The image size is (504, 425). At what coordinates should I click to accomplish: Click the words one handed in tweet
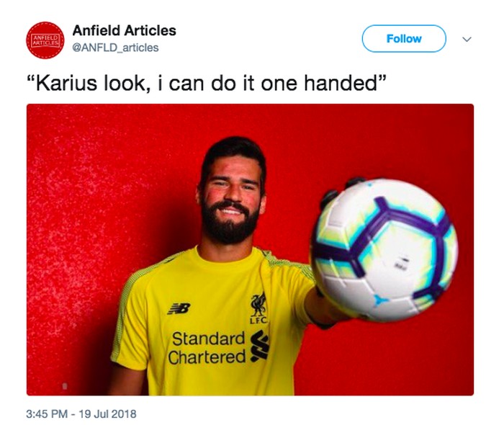[319, 83]
